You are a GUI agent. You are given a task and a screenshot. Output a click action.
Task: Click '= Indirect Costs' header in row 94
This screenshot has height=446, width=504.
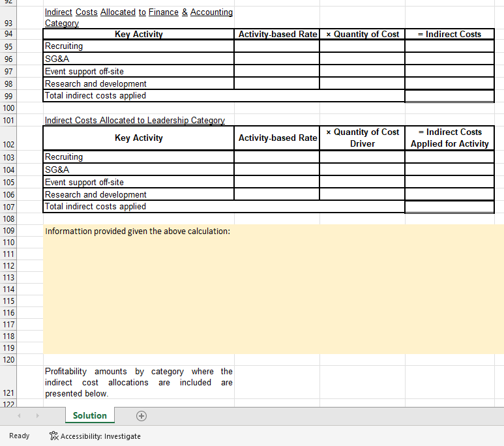pos(449,34)
